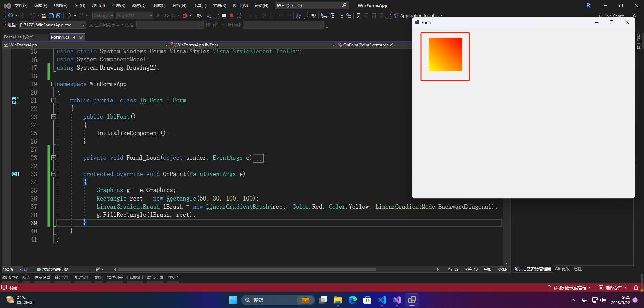Close the Form1.cs editor tab
This screenshot has width=644, height=308.
pos(81,37)
